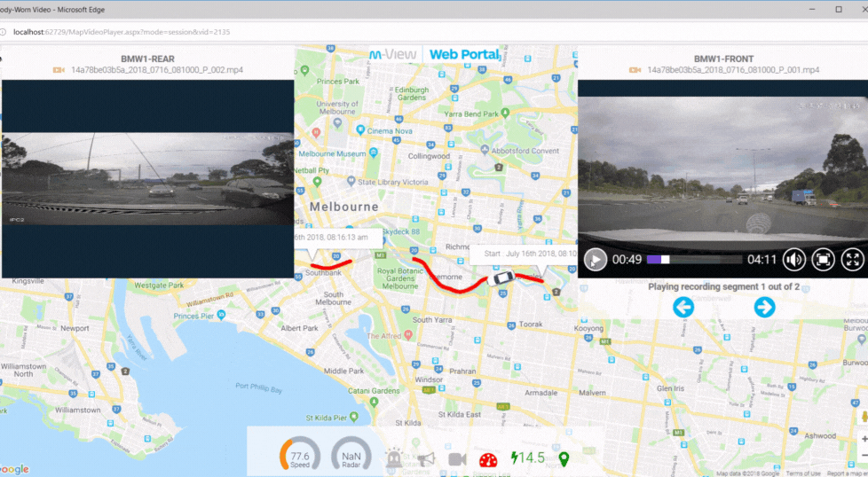Screen dimensions: 868x477
Task: Click the green GPS location pin
Action: tap(563, 459)
